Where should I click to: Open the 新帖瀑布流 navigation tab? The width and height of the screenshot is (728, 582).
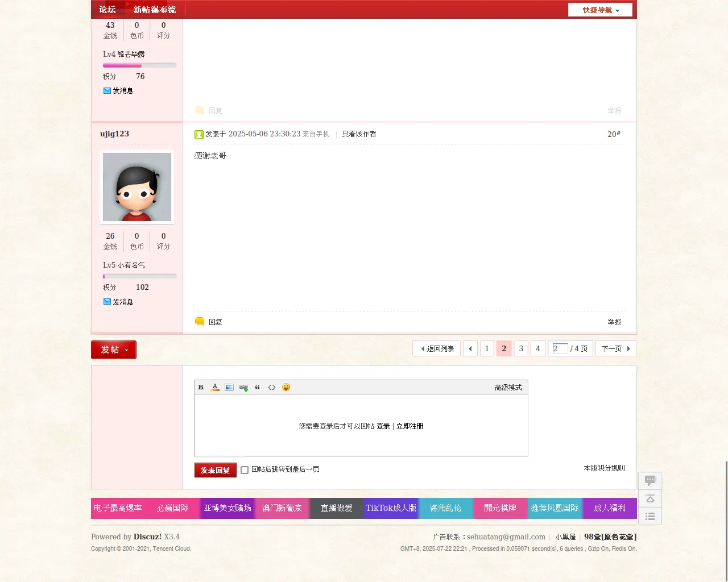pos(155,10)
